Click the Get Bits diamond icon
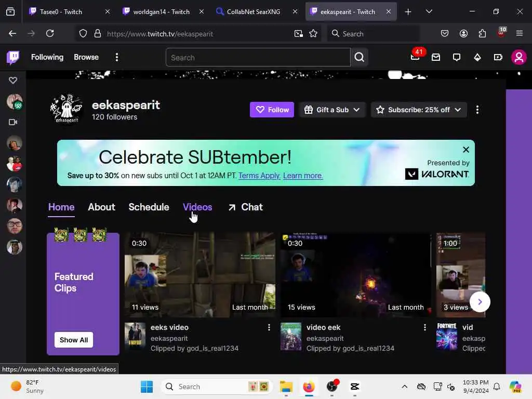 tap(477, 57)
